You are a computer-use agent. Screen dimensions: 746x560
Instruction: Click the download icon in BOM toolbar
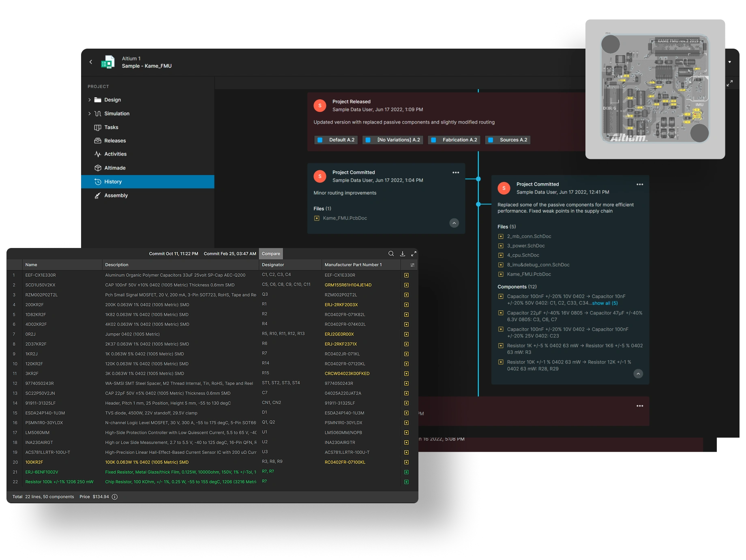(403, 254)
